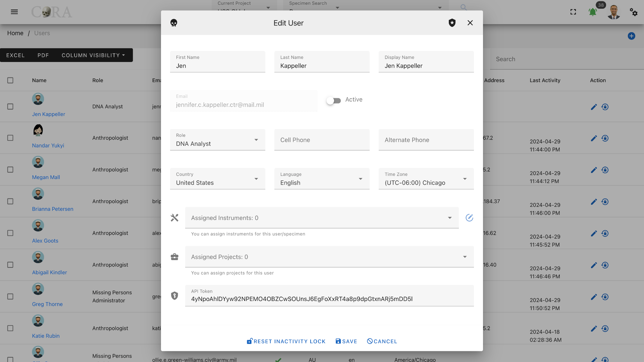Open Jen Kappeller user link
This screenshot has width=644, height=362.
pyautogui.click(x=49, y=114)
